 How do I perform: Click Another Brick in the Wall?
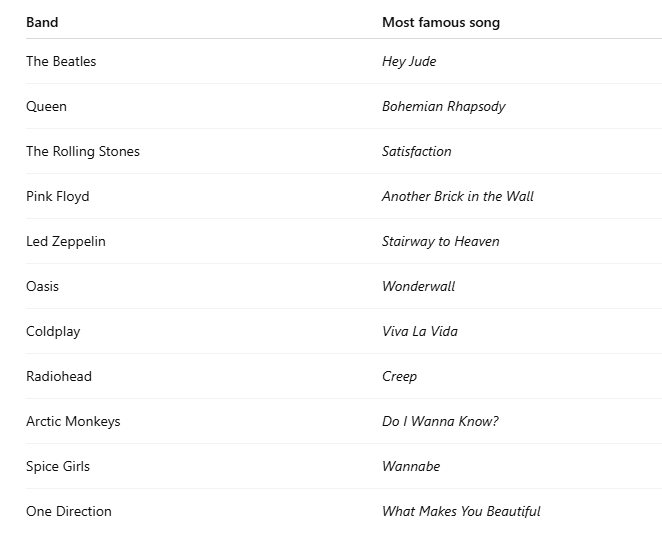(457, 196)
